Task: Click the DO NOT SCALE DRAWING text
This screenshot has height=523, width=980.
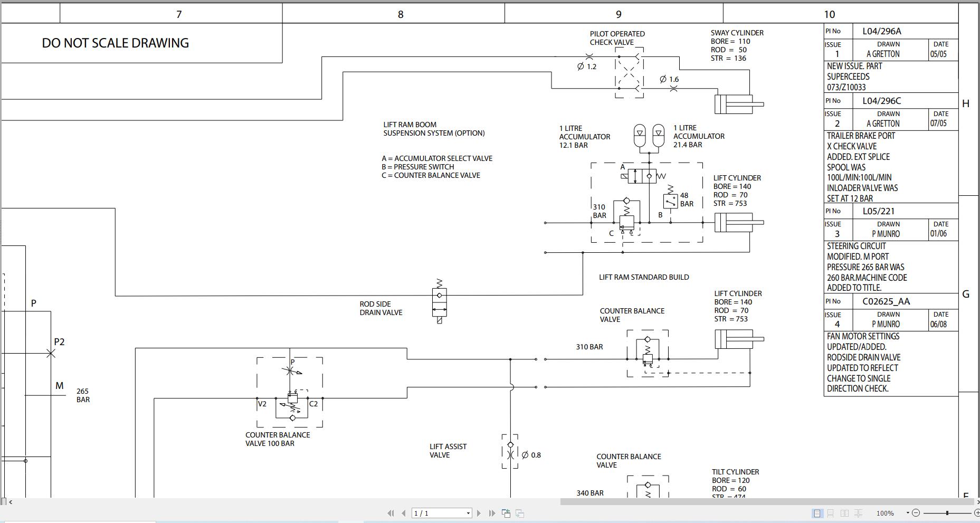Action: pyautogui.click(x=115, y=43)
